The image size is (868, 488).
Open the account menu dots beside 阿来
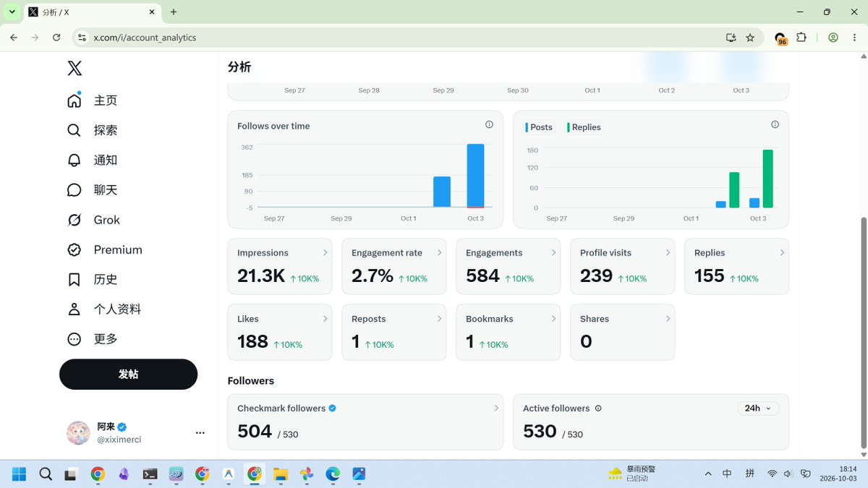pyautogui.click(x=200, y=433)
